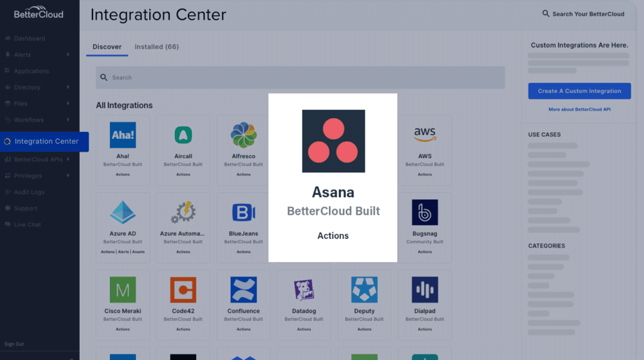
Task: Click the Support sidebar icon
Action: coord(8,208)
